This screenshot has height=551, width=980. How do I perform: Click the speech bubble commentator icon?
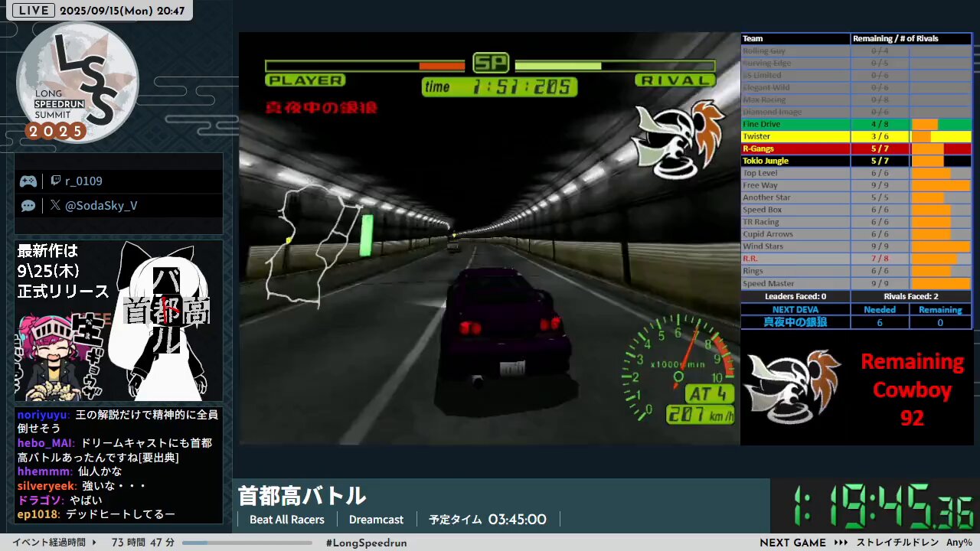[28, 206]
